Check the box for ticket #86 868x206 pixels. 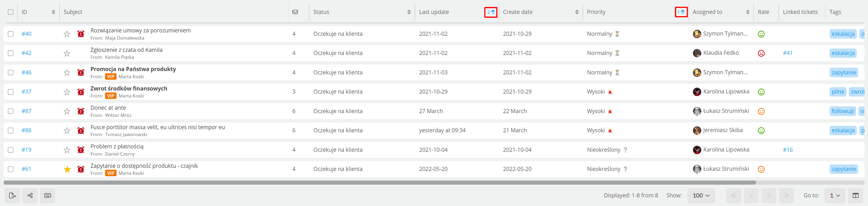(x=11, y=131)
